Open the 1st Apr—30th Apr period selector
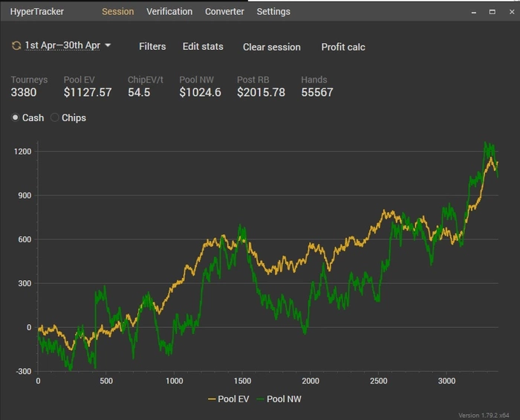 click(62, 45)
